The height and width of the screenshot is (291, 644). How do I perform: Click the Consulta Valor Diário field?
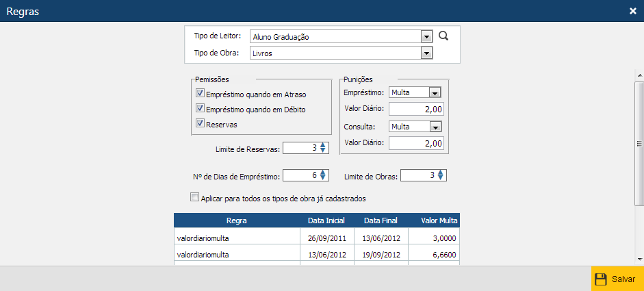tap(416, 143)
